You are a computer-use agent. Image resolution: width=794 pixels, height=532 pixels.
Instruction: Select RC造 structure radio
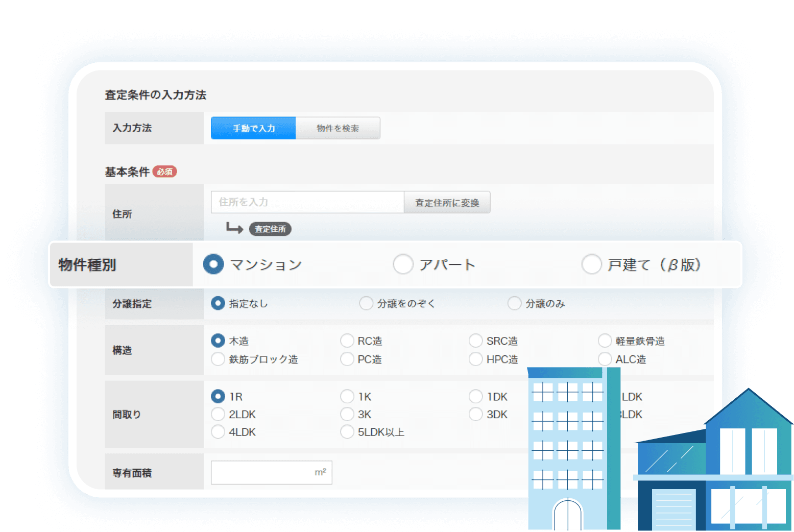[347, 341]
